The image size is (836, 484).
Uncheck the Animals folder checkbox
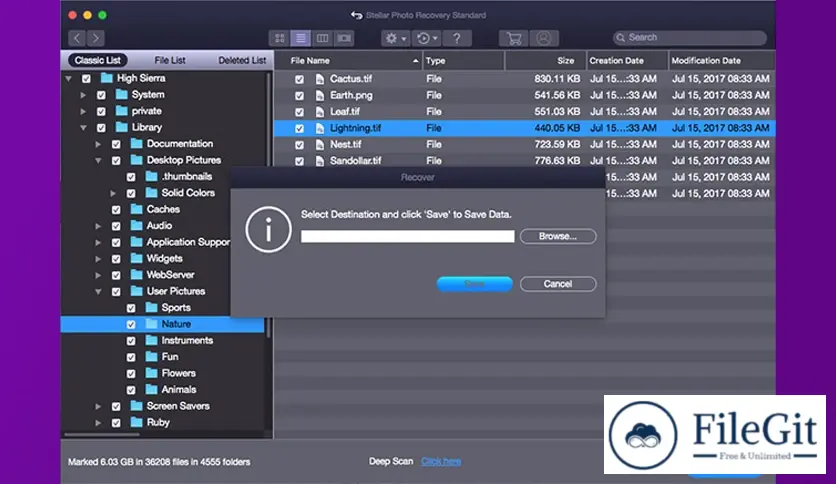coord(131,390)
